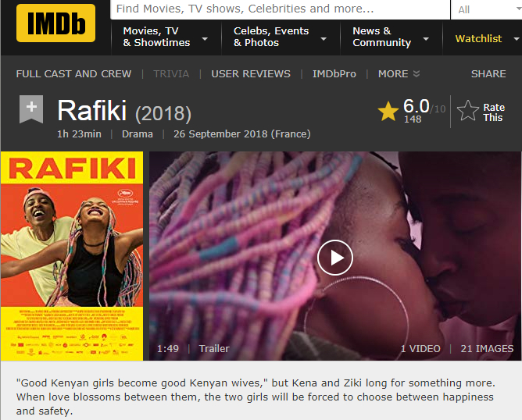Open the Celebs, Events & Photos dropdown arrow
The height and width of the screenshot is (420, 522).
click(324, 39)
